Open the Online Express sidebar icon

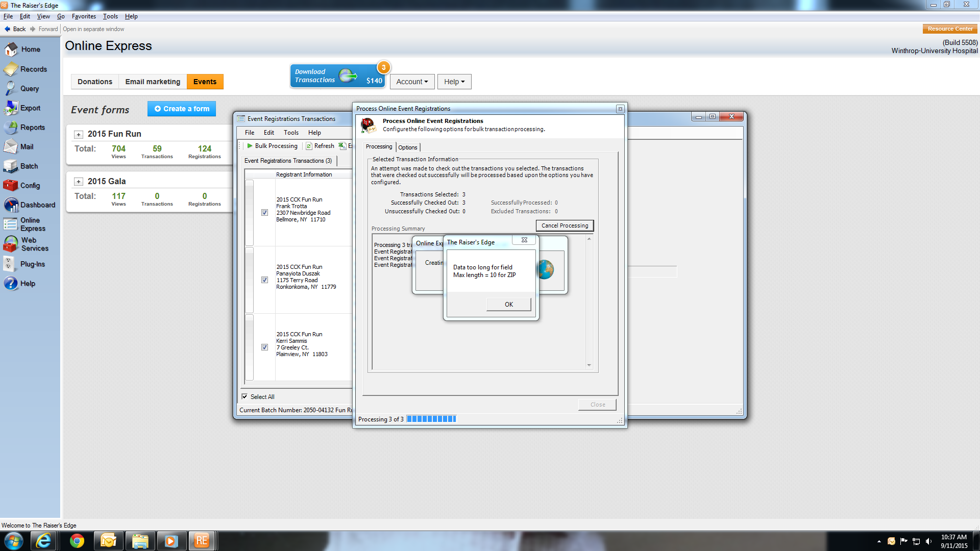(11, 224)
